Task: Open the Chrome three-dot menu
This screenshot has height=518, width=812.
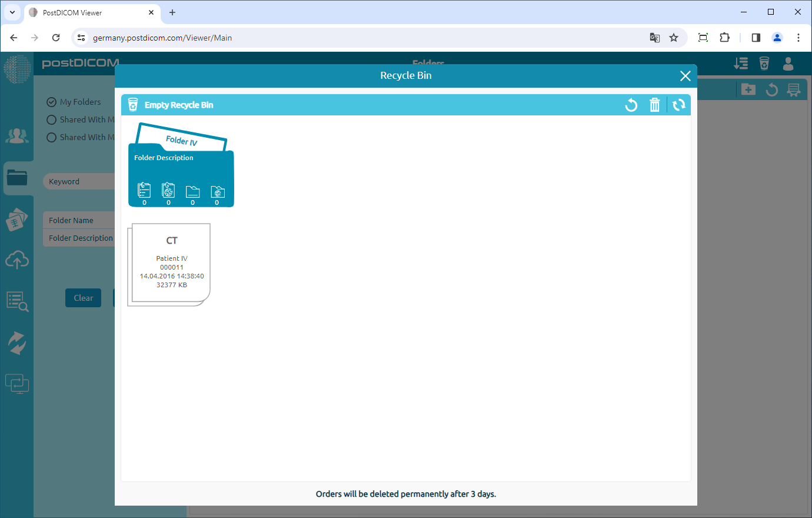Action: tap(798, 37)
